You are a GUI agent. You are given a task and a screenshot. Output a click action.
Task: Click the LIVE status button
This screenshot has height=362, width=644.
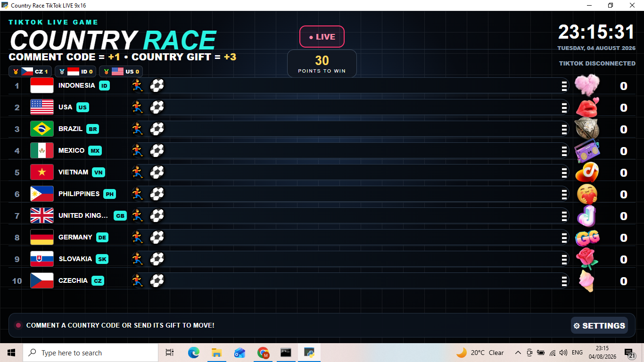tap(322, 37)
